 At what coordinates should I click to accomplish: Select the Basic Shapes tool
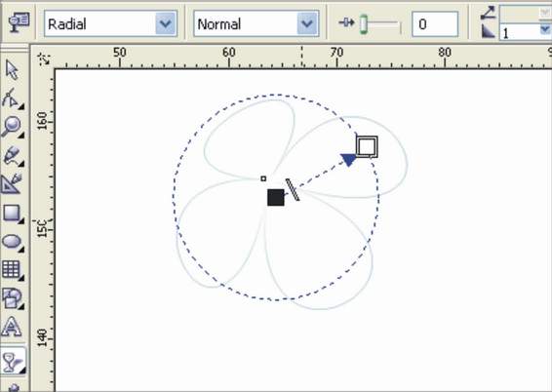pyautogui.click(x=12, y=298)
